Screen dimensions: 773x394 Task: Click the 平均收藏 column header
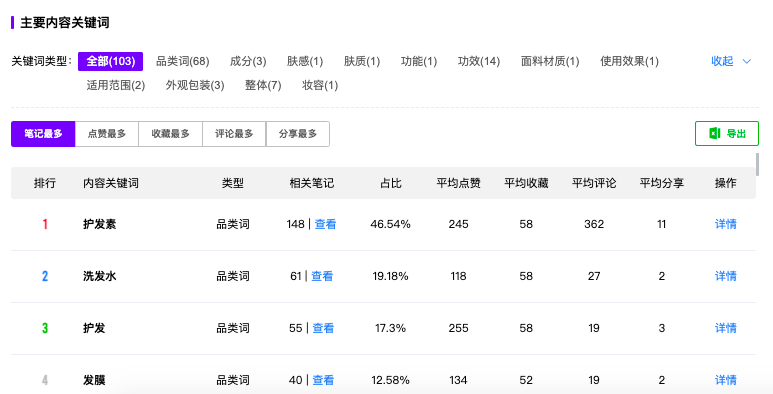point(526,183)
